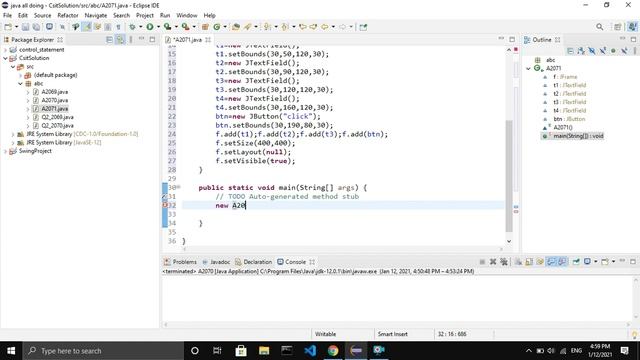Image resolution: width=640 pixels, height=360 pixels.
Task: Switch to the Javadoc tab
Action: pos(216,262)
